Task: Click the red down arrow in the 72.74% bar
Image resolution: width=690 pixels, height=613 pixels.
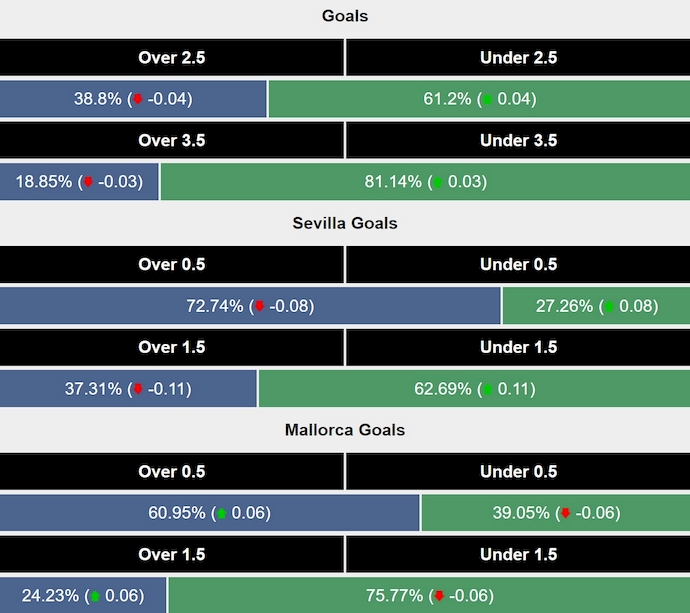Action: coord(260,306)
